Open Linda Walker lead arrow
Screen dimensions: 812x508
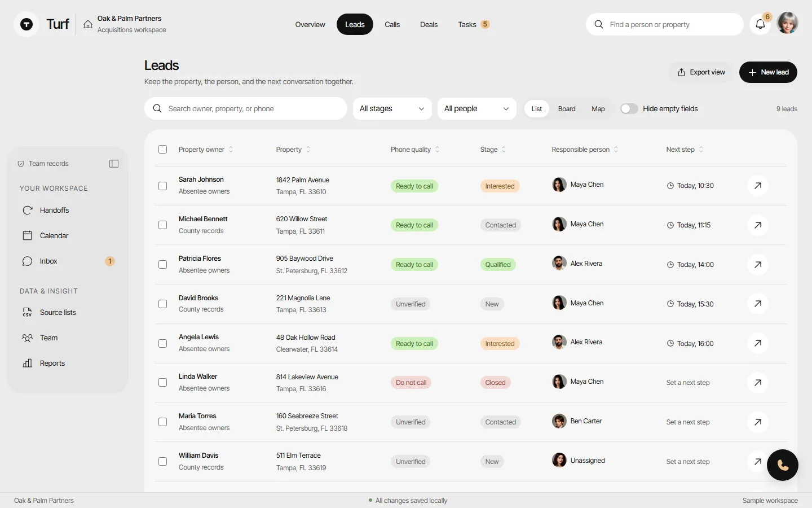pyautogui.click(x=758, y=383)
